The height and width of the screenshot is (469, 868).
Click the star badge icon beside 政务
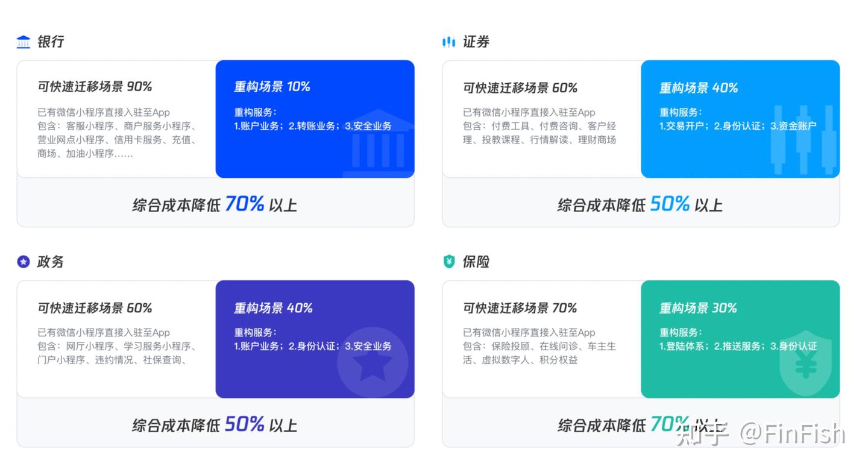click(x=24, y=262)
